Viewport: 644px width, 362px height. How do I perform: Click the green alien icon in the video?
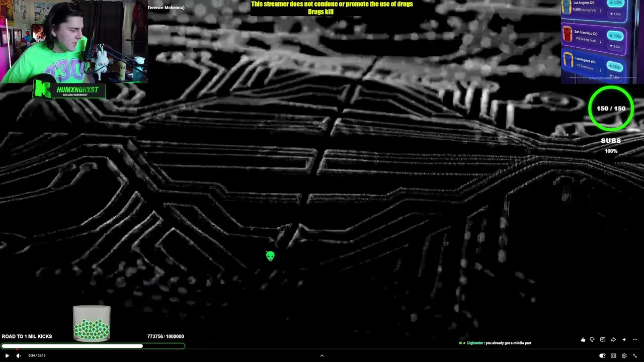(x=270, y=256)
